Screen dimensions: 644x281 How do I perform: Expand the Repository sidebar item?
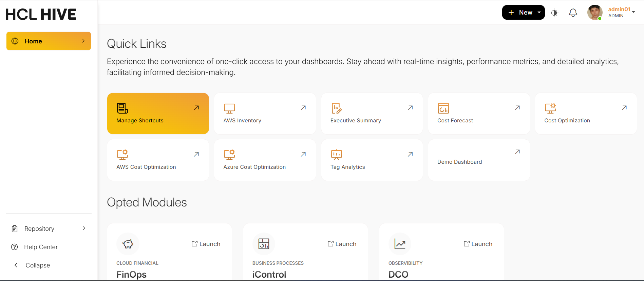coord(49,229)
